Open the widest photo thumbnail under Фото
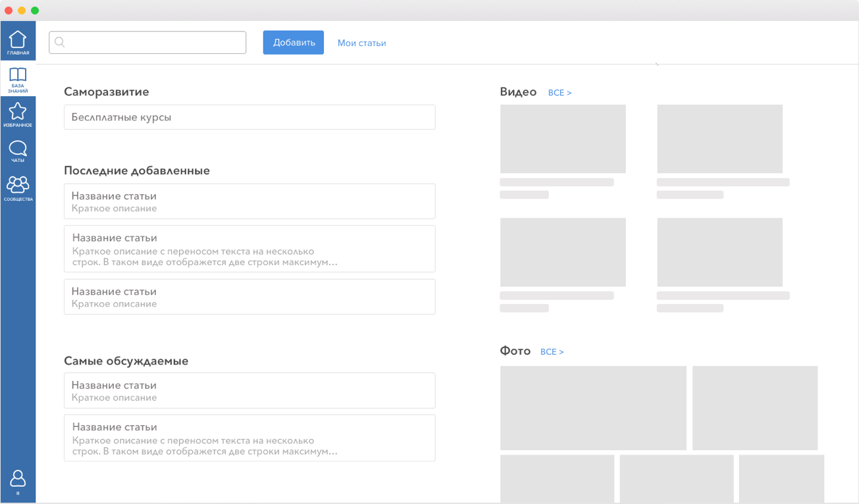859x504 pixels. 593,408
